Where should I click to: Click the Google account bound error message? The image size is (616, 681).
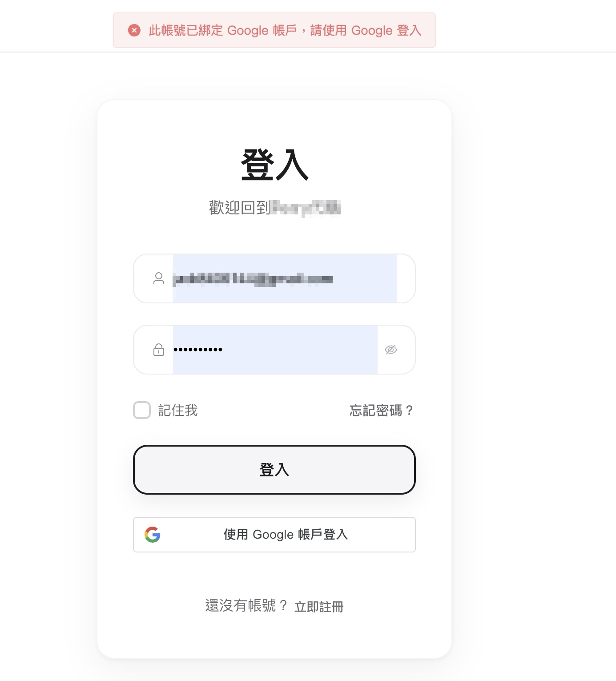[285, 30]
